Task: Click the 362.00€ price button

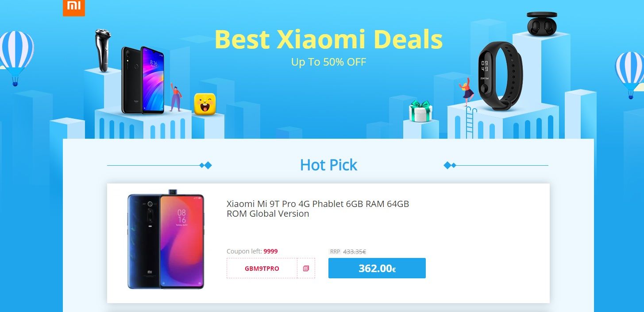Action: pos(377,268)
